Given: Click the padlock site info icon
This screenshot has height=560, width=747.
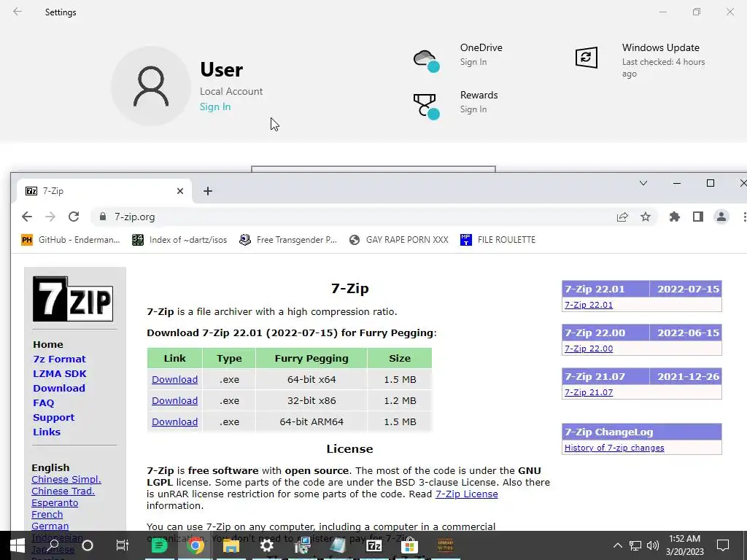Looking at the screenshot, I should coord(102,217).
